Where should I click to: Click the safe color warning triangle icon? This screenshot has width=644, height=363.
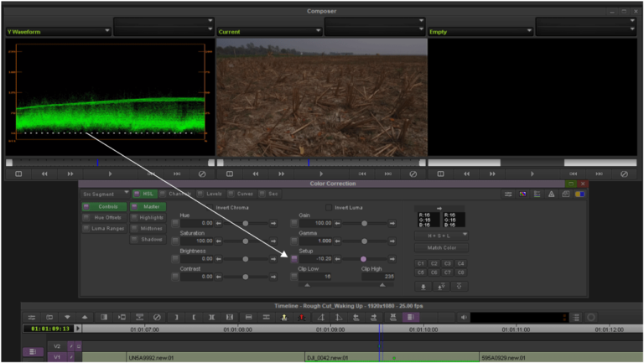(x=551, y=194)
